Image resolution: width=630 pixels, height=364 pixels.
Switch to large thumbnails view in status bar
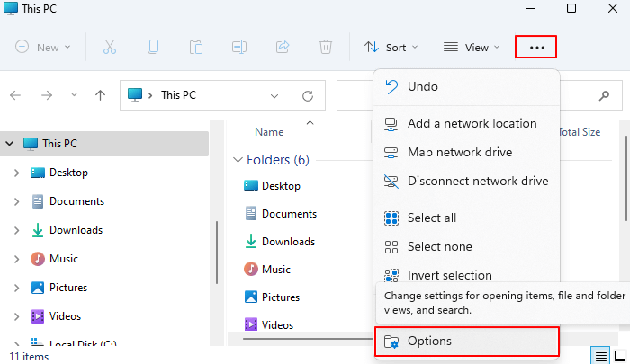point(619,355)
